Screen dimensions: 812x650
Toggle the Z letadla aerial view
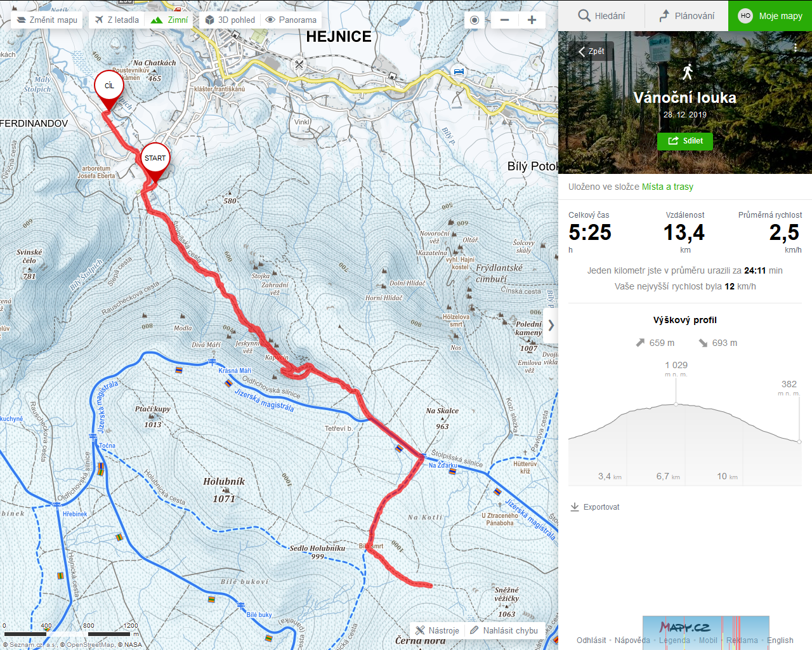click(x=117, y=20)
